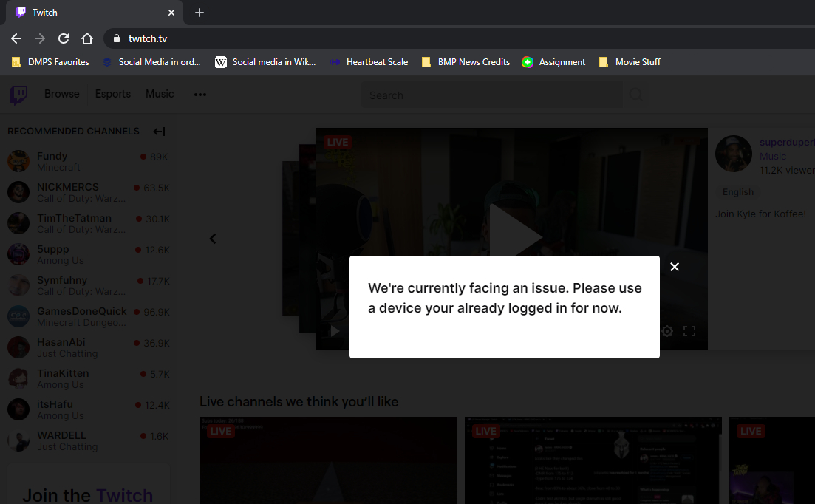
Task: Close the error message popup
Action: pyautogui.click(x=674, y=267)
